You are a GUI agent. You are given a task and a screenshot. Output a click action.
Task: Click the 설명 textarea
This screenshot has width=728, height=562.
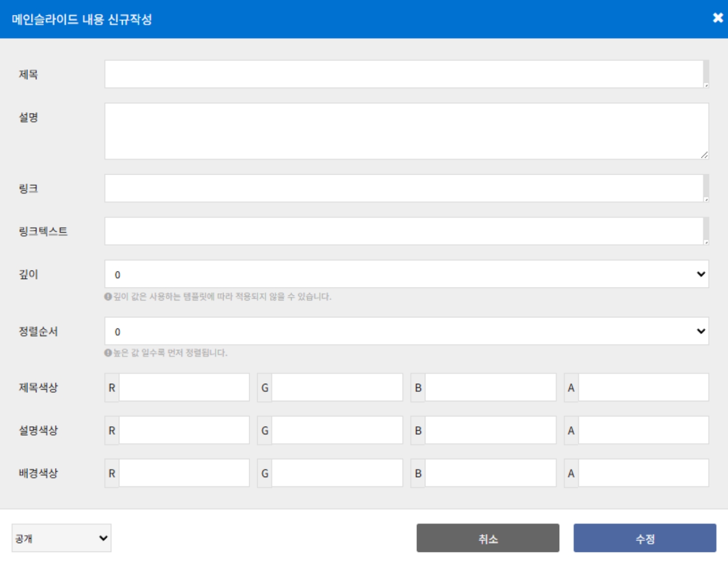(406, 131)
